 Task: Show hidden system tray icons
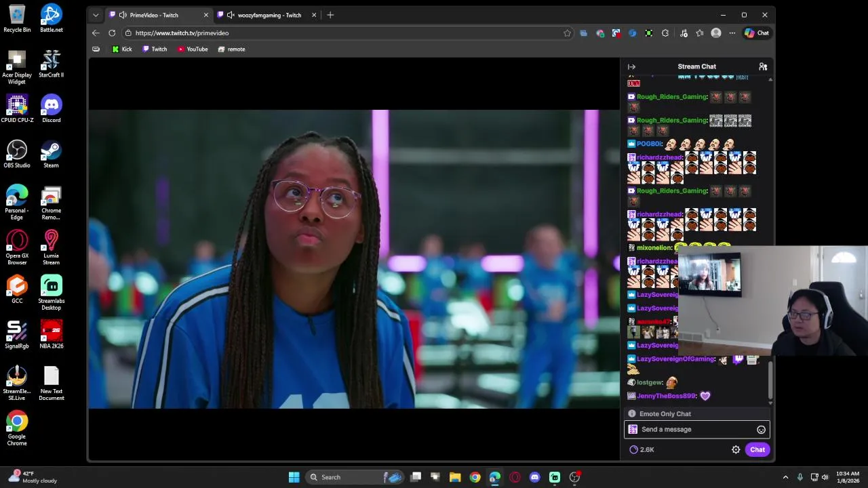[x=785, y=477]
